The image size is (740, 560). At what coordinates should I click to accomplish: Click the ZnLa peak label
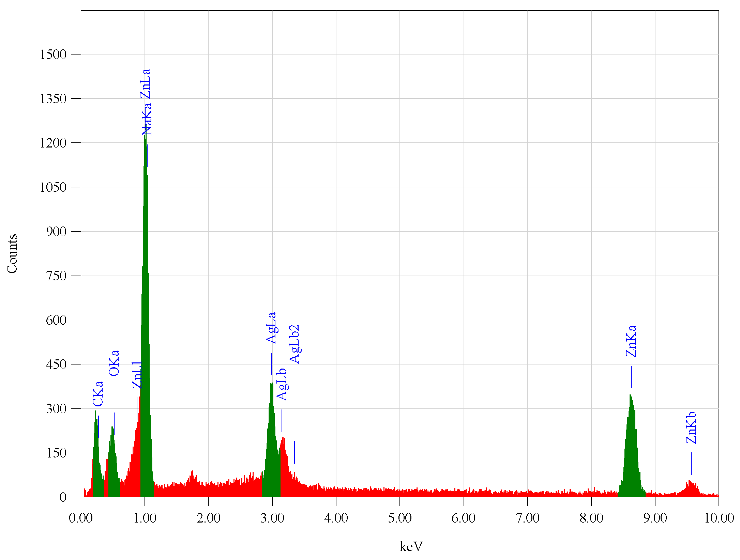pyautogui.click(x=146, y=84)
